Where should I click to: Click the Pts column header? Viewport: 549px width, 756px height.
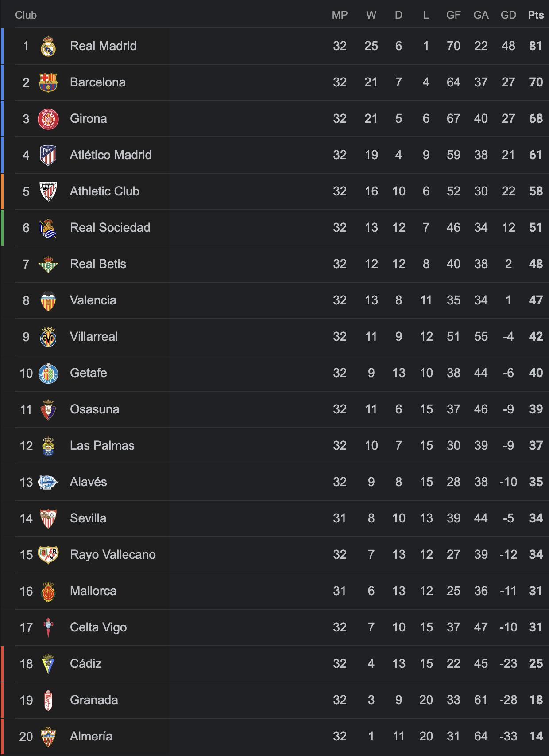pos(536,15)
